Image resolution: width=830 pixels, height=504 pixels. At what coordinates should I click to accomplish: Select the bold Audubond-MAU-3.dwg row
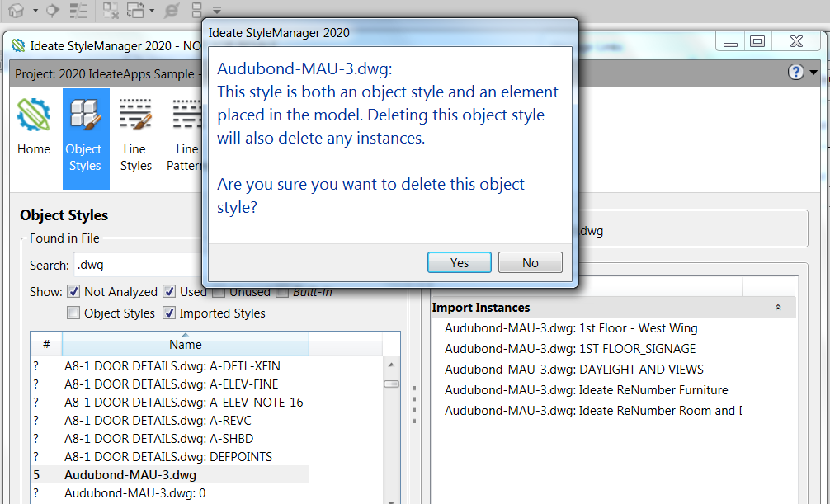pos(169,475)
